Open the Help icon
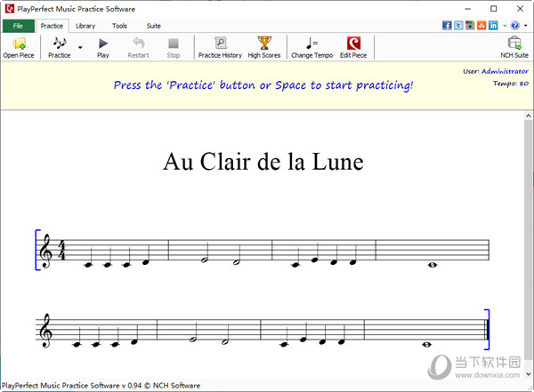The width and height of the screenshot is (534, 392). point(515,26)
